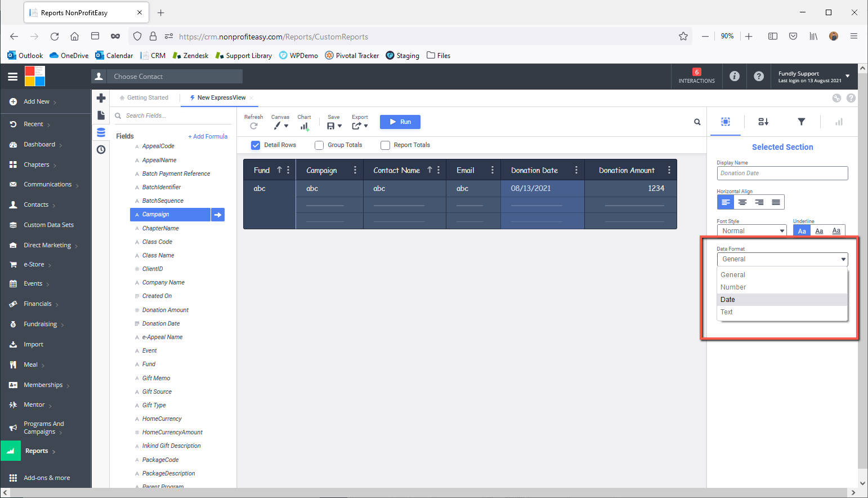Screen dimensions: 868x498
Task: Open Support Library bookmark
Action: pos(244,55)
